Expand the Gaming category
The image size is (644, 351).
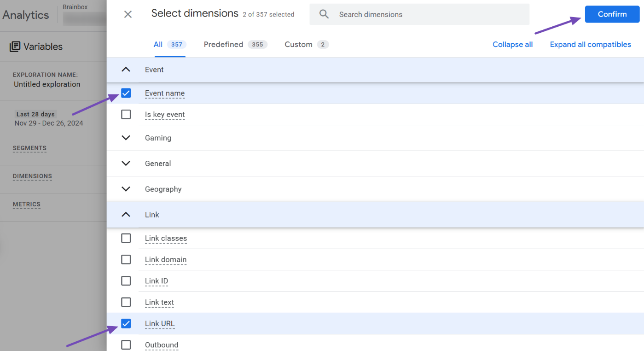(126, 138)
